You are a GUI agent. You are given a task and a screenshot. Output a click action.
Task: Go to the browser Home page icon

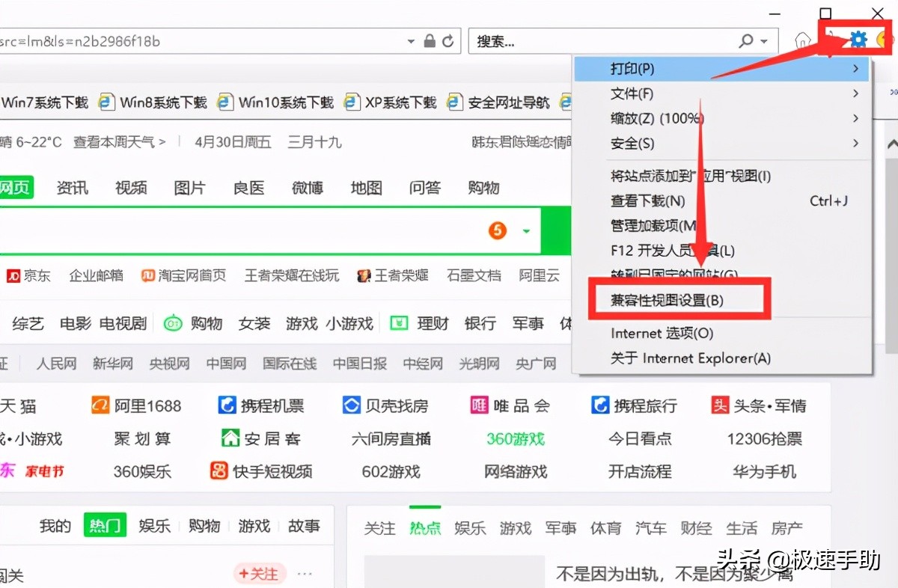click(x=801, y=40)
